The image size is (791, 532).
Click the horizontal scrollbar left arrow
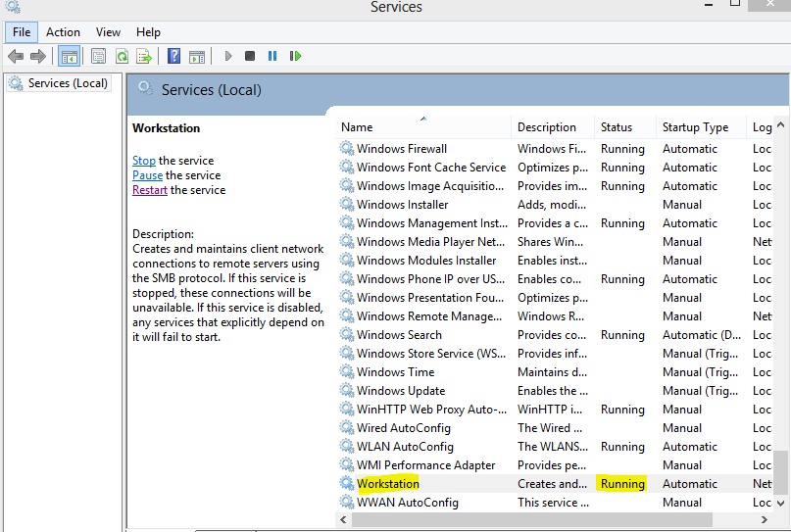[343, 519]
